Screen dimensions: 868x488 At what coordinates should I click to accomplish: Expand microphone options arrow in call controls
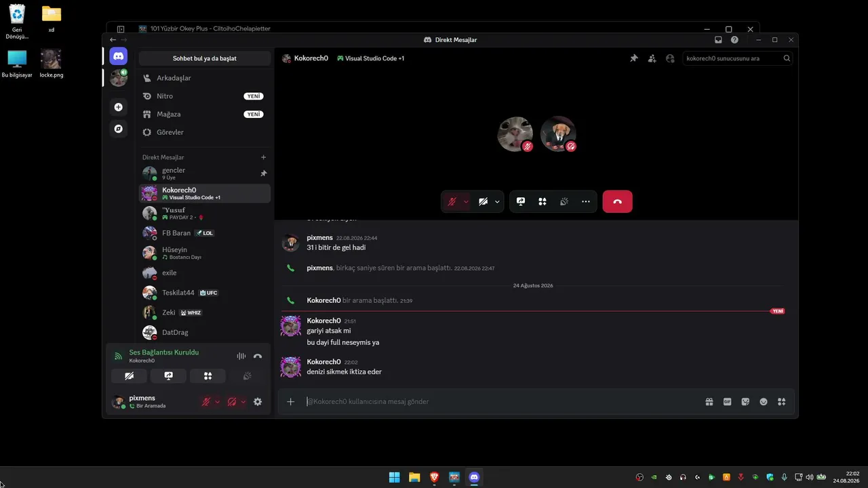466,201
